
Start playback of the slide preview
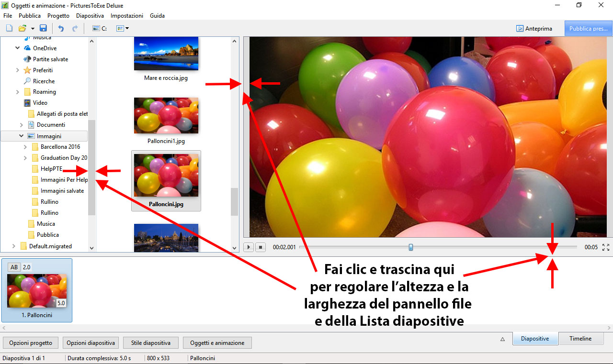248,247
